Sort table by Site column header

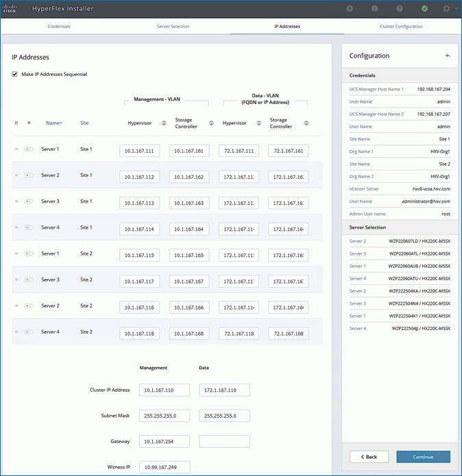pos(84,123)
